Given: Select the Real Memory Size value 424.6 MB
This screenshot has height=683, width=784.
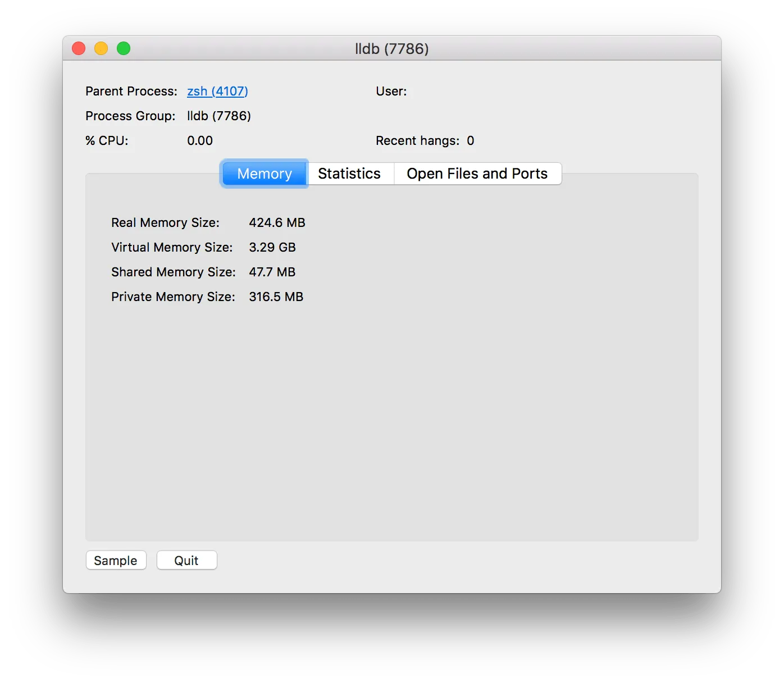Looking at the screenshot, I should [277, 222].
